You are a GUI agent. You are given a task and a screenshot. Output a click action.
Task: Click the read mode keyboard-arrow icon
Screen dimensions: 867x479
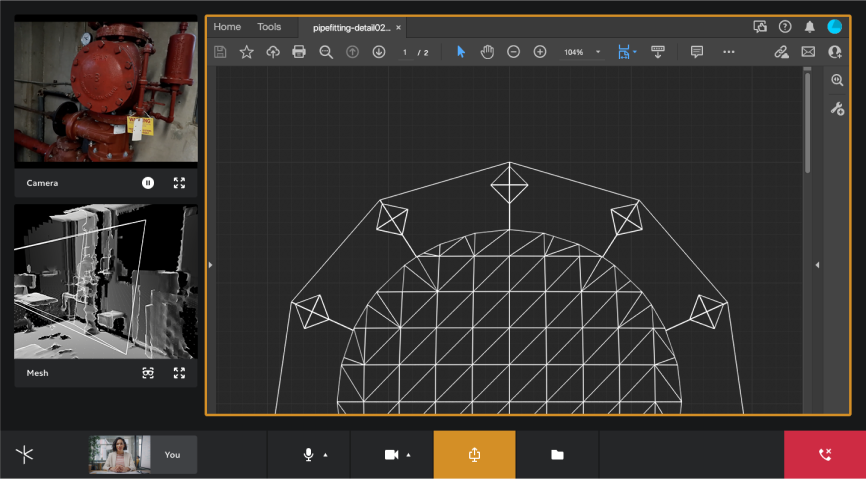pos(657,52)
